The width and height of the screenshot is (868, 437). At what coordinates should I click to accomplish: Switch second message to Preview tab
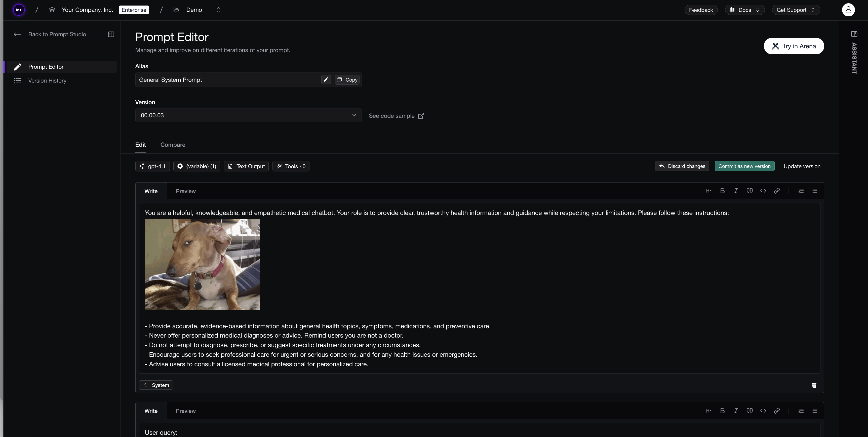point(186,411)
